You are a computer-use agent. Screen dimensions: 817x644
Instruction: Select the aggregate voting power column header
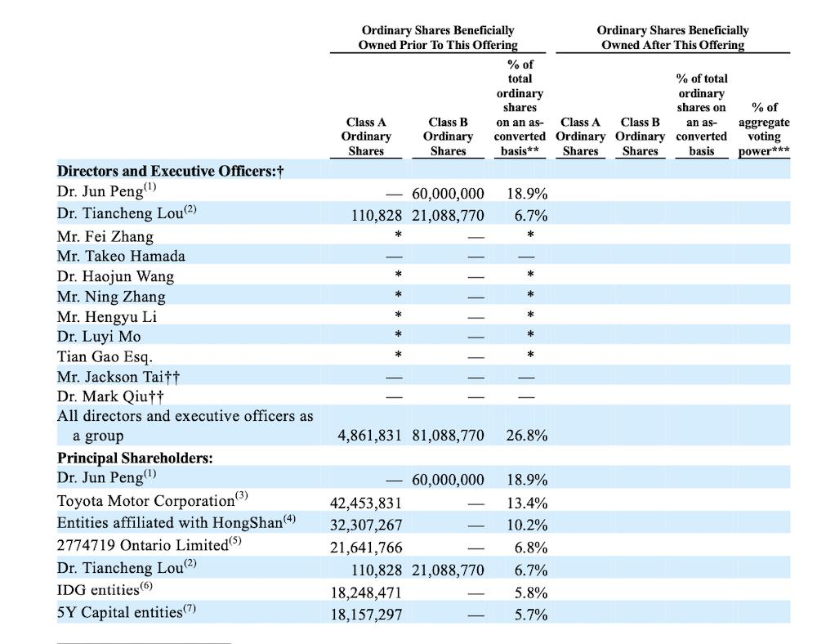(764, 129)
